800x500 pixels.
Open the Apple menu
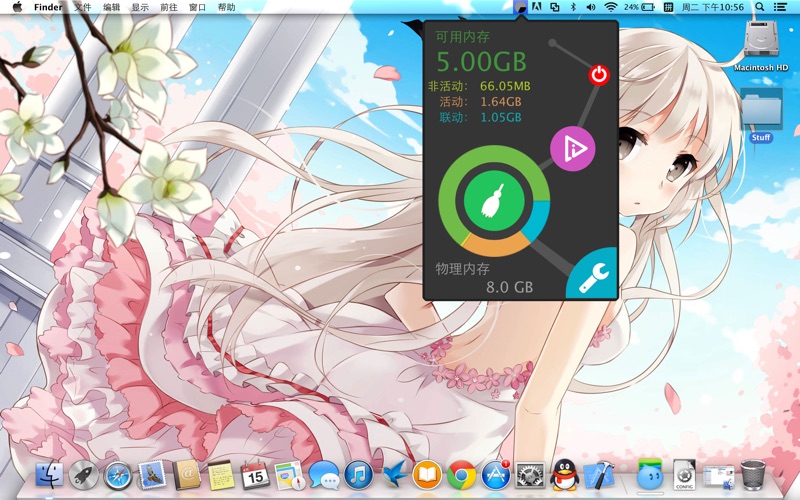(x=17, y=7)
